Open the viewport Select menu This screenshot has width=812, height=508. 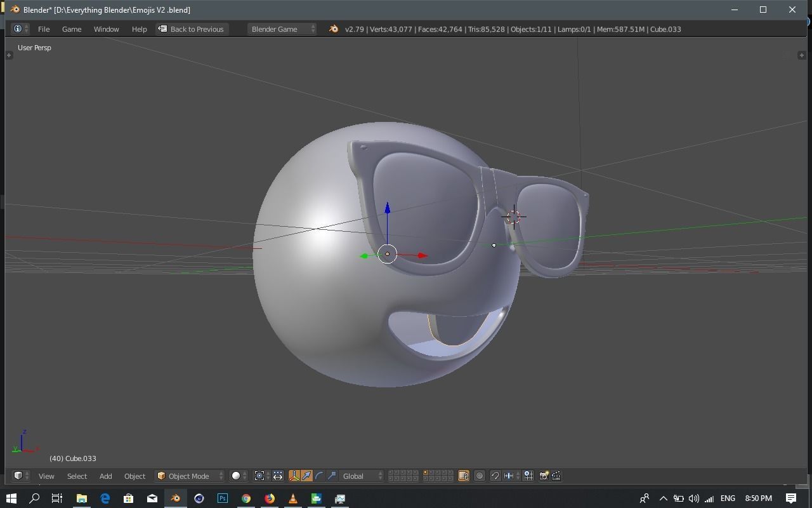(x=77, y=476)
